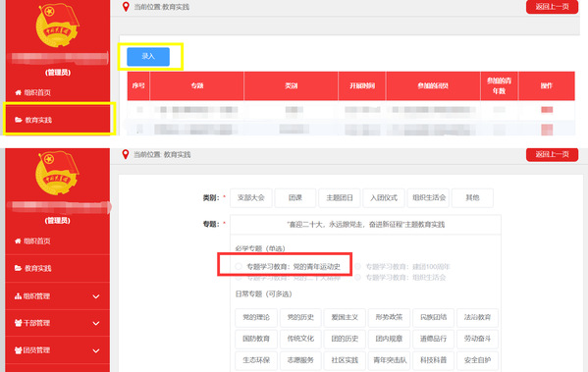Select radio 专题学习教育:建团100周年
This screenshot has width=588, height=372.
[357, 266]
